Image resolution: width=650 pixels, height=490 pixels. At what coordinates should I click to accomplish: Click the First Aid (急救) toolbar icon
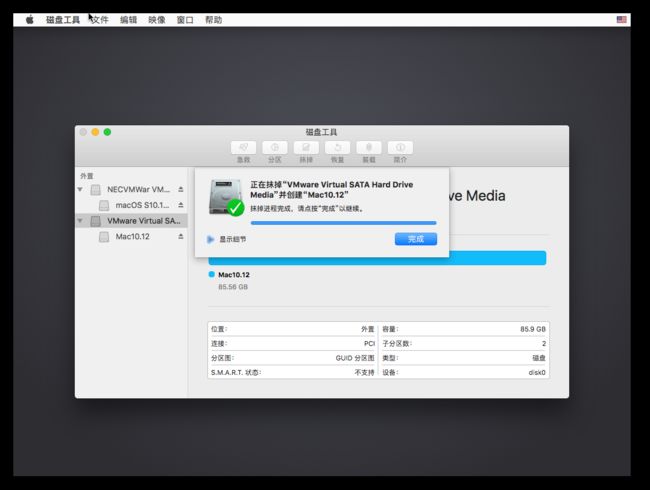(243, 147)
